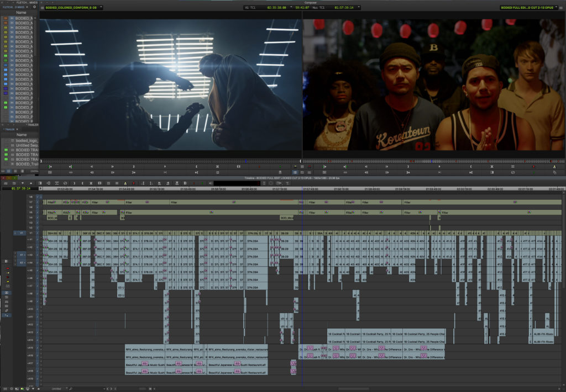Click orange color label of first BODIED_N clip

(x=6, y=18)
